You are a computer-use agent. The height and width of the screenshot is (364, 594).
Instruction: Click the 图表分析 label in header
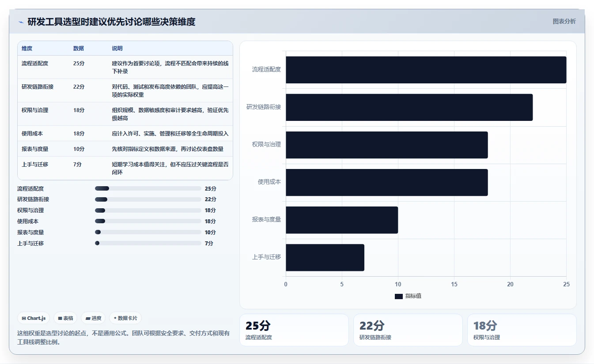(564, 21)
